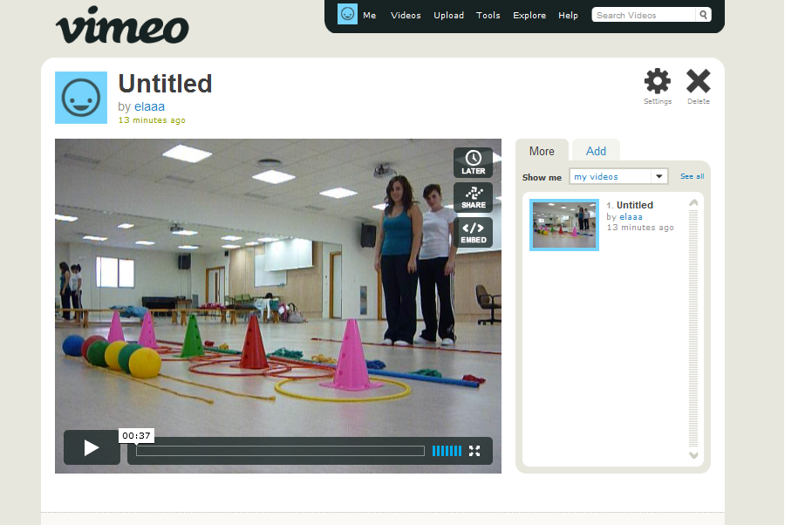Screen dimensions: 812x525
Task: Enter fullscreen mode
Action: tap(474, 451)
